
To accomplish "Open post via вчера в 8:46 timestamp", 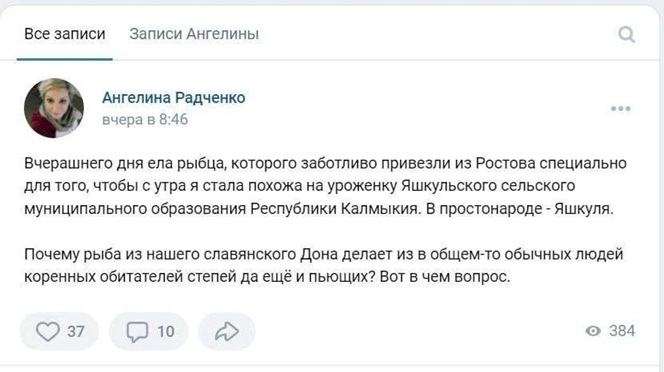I will [145, 119].
